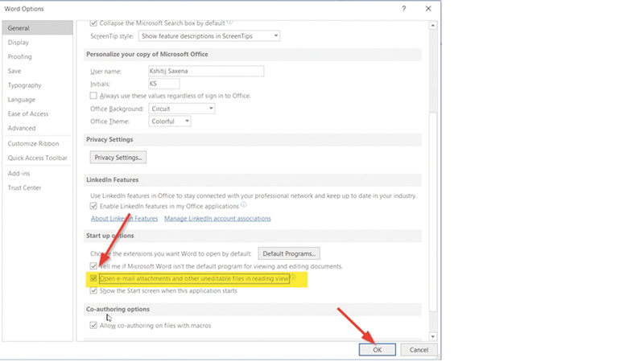Image resolution: width=644 pixels, height=362 pixels.
Task: Toggle open e-mail attachments in reading view
Action: tap(94, 278)
